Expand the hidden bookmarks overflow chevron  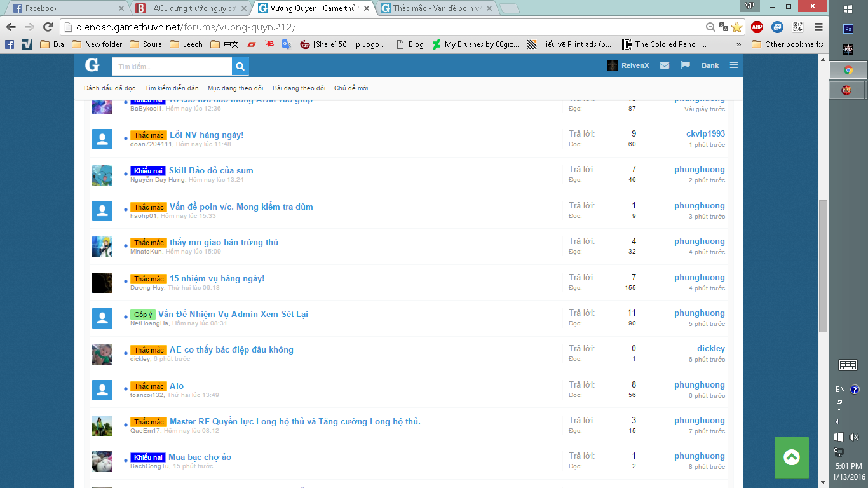pyautogui.click(x=738, y=44)
